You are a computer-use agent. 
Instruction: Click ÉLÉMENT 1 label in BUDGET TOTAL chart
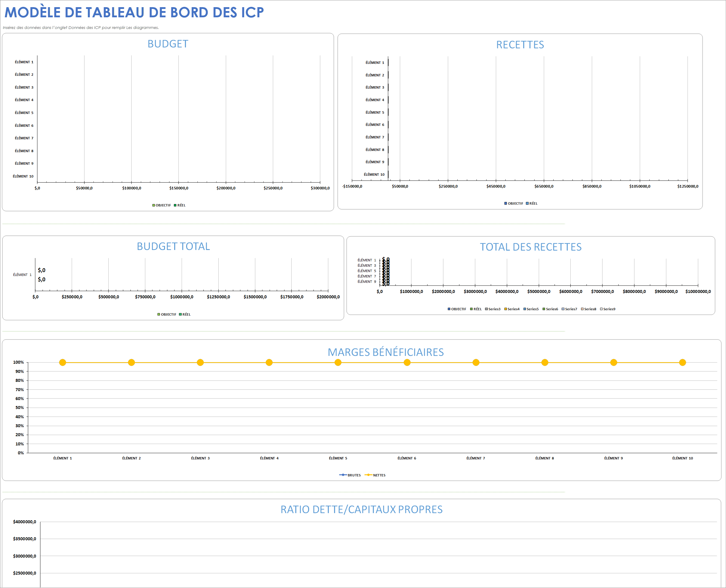click(x=22, y=275)
